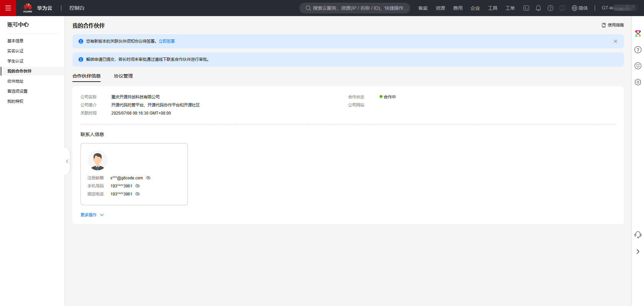Expand the right sidebar arrow
Image resolution: width=644 pixels, height=306 pixels.
pos(638,251)
